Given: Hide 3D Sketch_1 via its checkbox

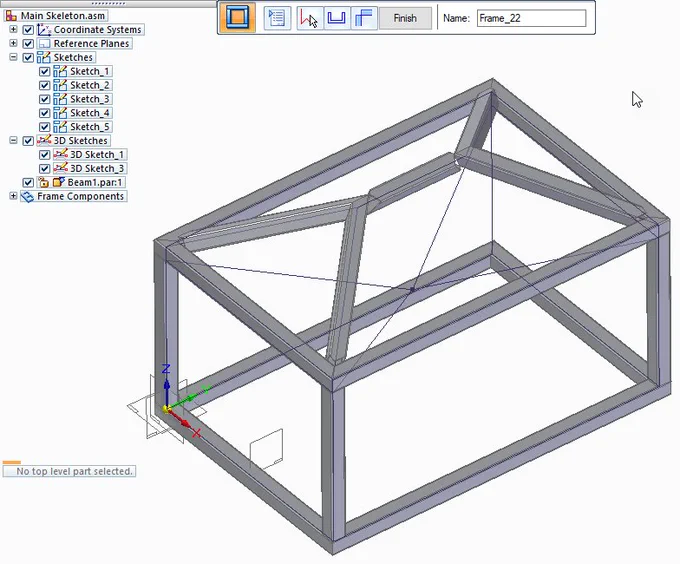Looking at the screenshot, I should point(45,155).
